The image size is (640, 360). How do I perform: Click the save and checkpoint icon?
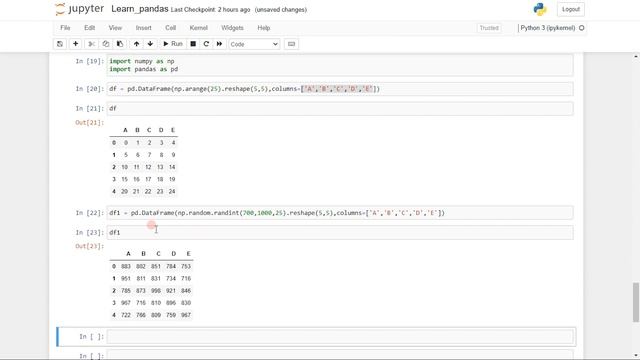60,44
